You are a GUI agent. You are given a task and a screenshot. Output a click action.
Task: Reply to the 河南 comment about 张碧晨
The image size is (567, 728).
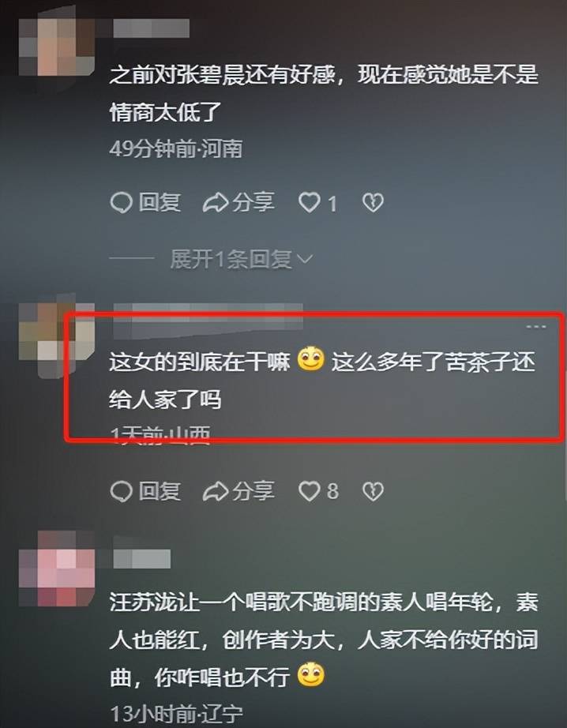coord(145,203)
